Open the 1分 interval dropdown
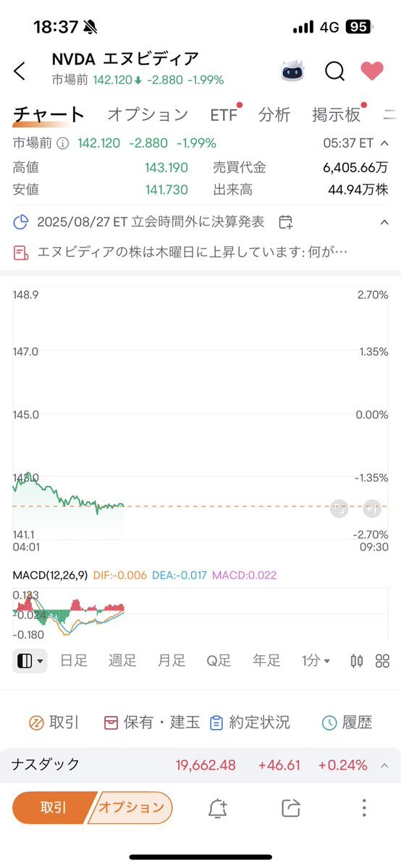401x868 pixels. [316, 660]
